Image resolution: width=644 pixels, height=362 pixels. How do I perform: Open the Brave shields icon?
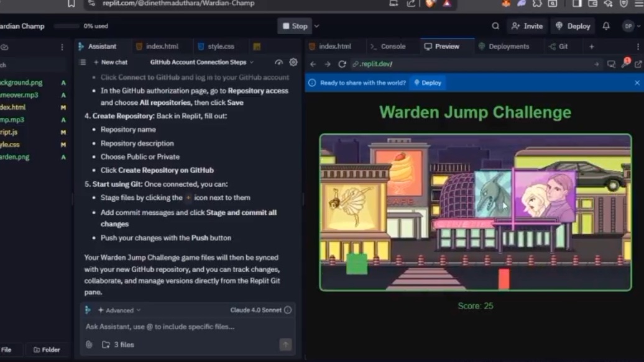430,3
